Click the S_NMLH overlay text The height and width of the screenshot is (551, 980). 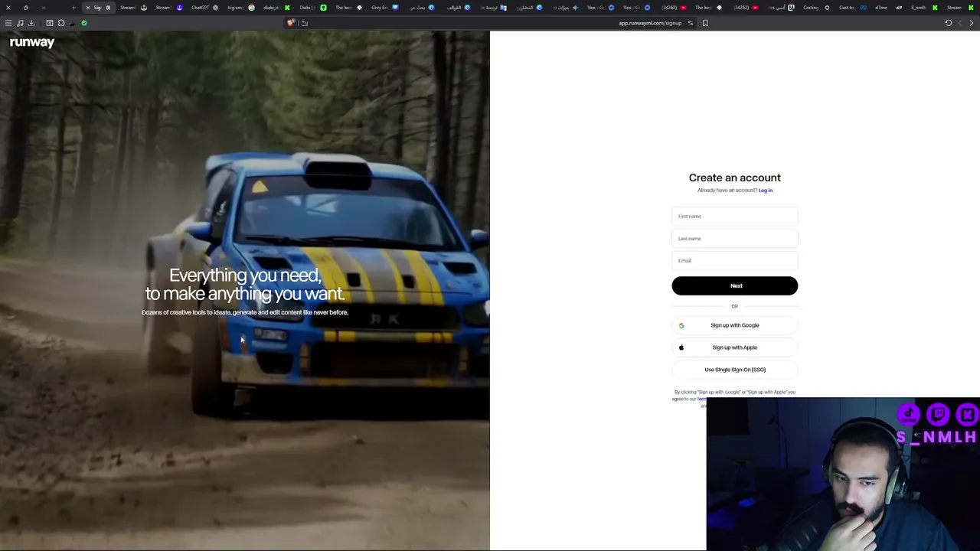[936, 438]
